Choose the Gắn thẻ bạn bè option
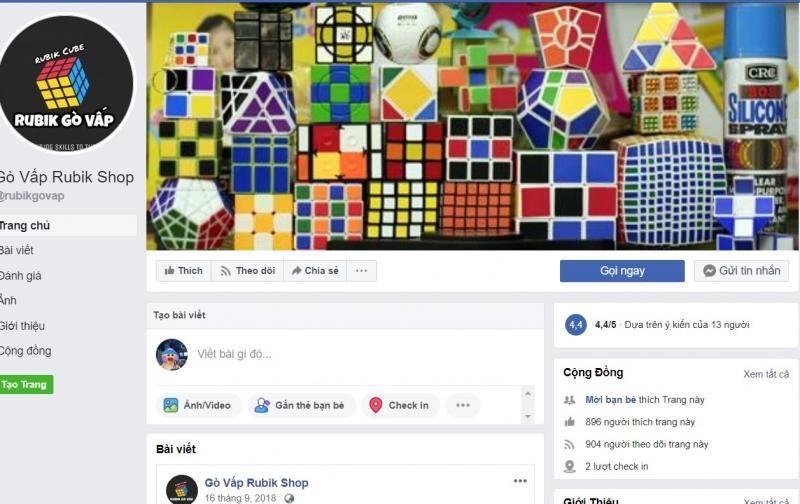The height and width of the screenshot is (504, 800). pyautogui.click(x=301, y=406)
